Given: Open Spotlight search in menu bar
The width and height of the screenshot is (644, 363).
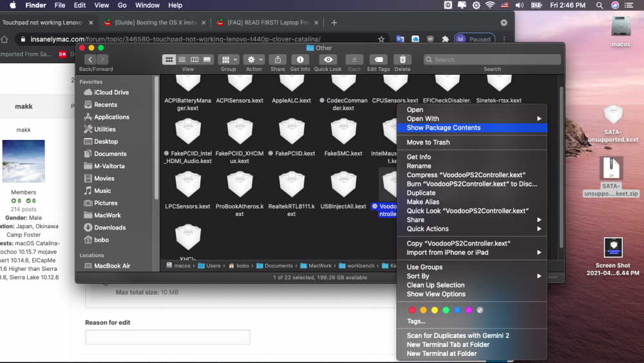Looking at the screenshot, I should pos(599,5).
